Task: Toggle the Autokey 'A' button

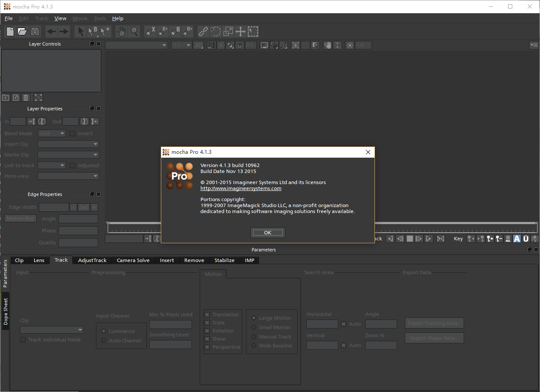Action: (517, 239)
